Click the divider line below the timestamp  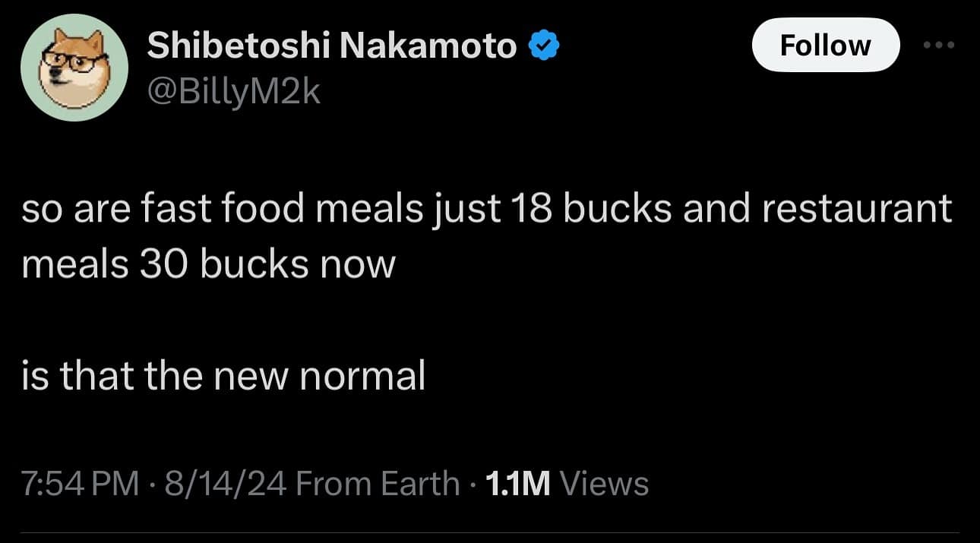click(x=489, y=532)
